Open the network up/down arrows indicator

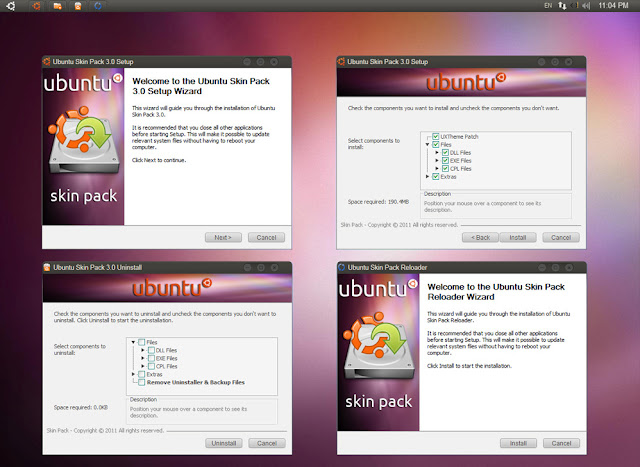tap(562, 6)
